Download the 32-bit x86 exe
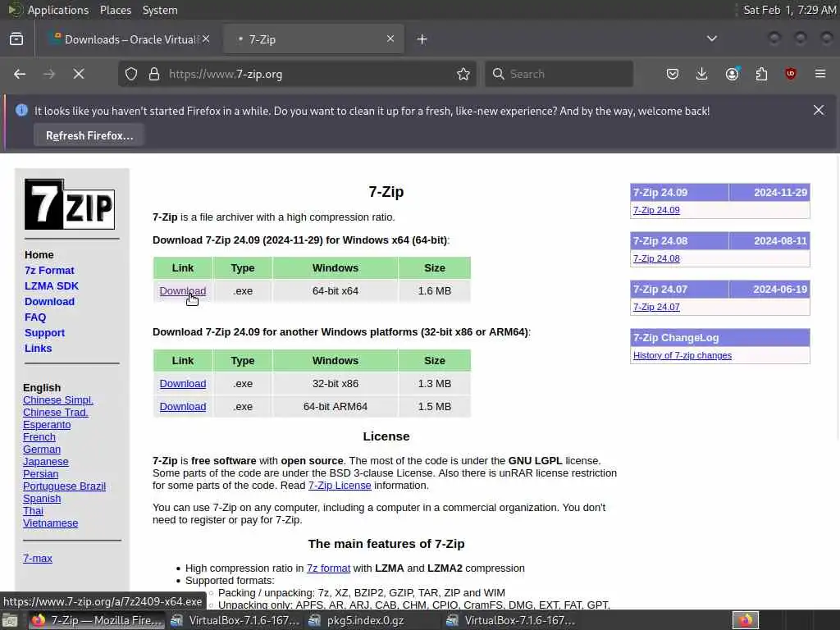 pyautogui.click(x=183, y=384)
